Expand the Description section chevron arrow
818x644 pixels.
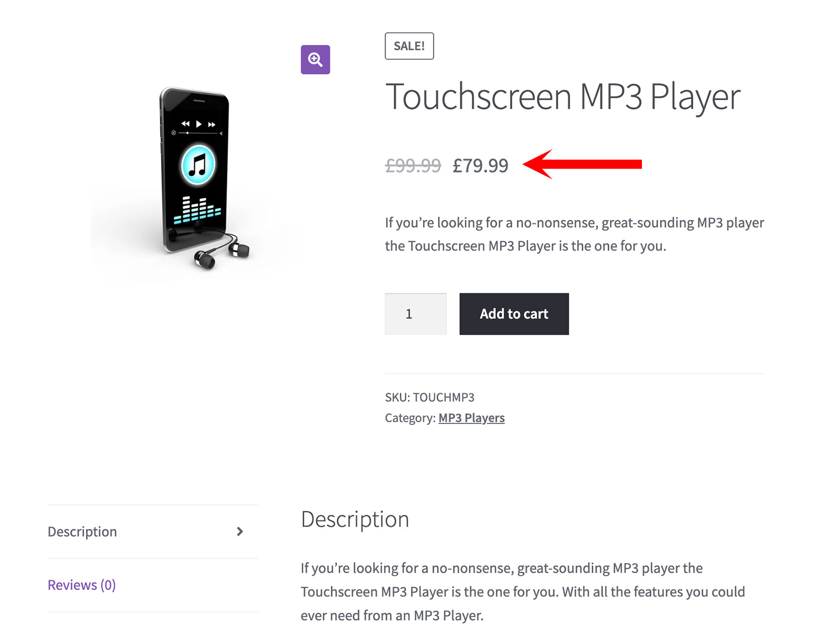[240, 532]
